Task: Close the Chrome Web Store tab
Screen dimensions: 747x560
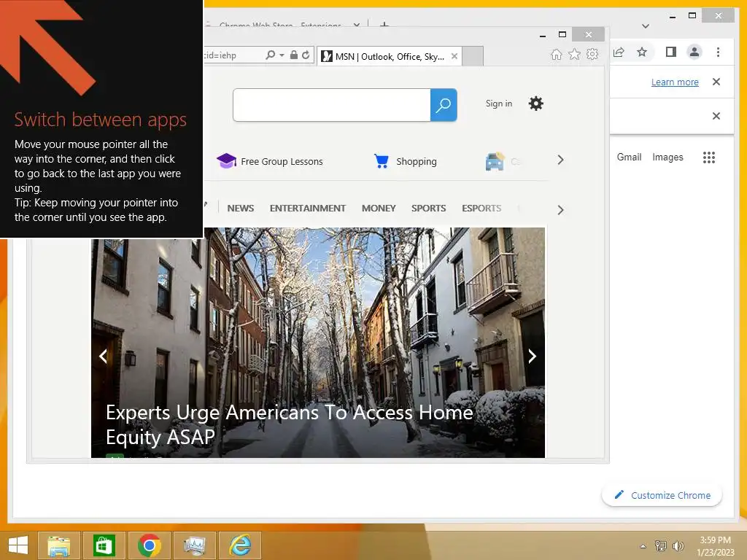Action: point(356,24)
